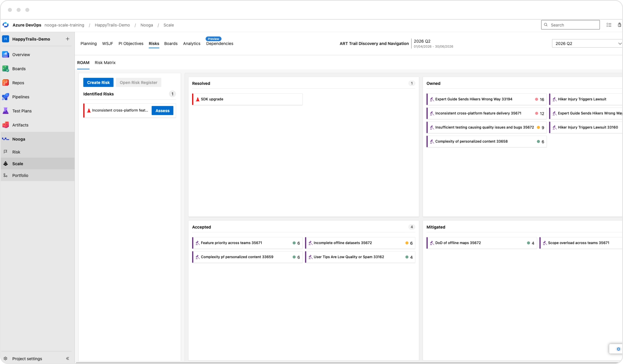Switch to the Risk Matrix sub-tab
Screen dimensions: 623x364
(x=105, y=63)
